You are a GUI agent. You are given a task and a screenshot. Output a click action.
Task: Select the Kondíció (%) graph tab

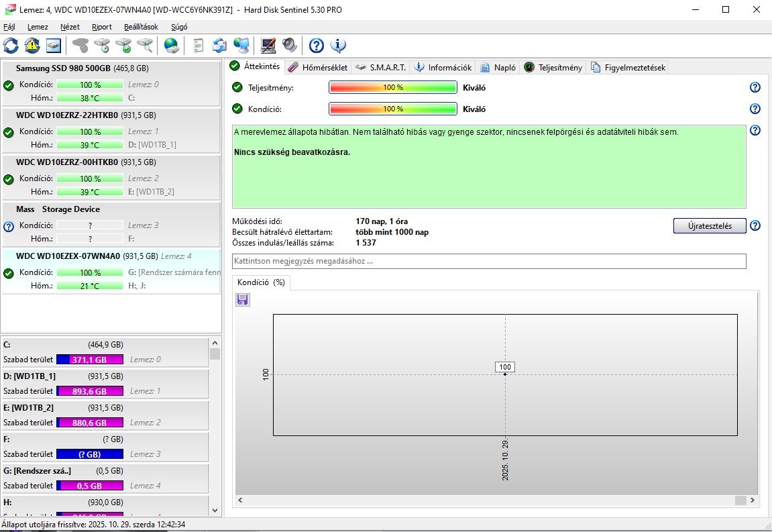(x=261, y=282)
